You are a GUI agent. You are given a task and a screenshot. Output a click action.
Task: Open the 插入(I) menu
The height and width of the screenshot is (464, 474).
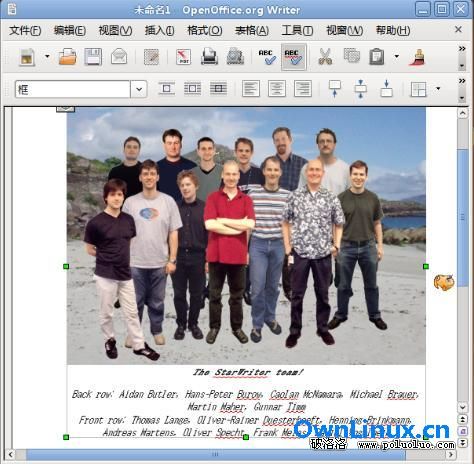pos(159,31)
